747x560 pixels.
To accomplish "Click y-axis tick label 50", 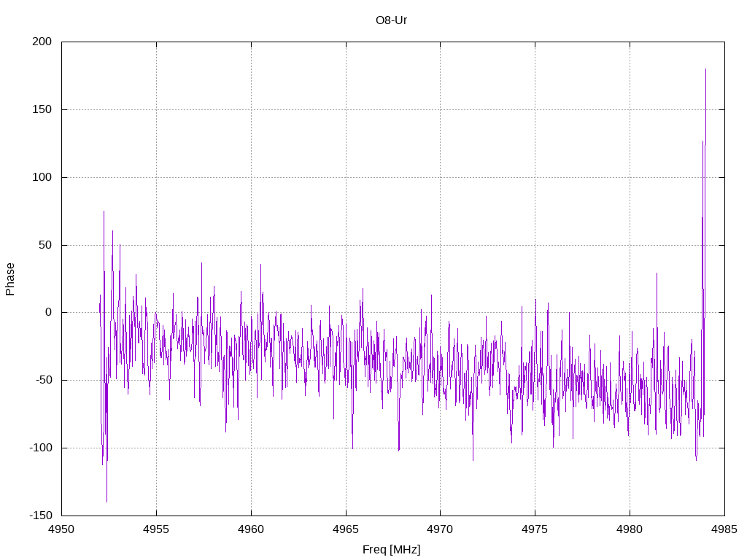I will point(44,245).
